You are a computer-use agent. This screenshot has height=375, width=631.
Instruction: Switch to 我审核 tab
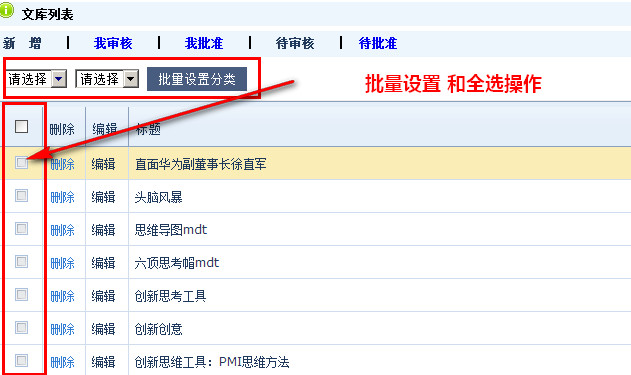113,43
